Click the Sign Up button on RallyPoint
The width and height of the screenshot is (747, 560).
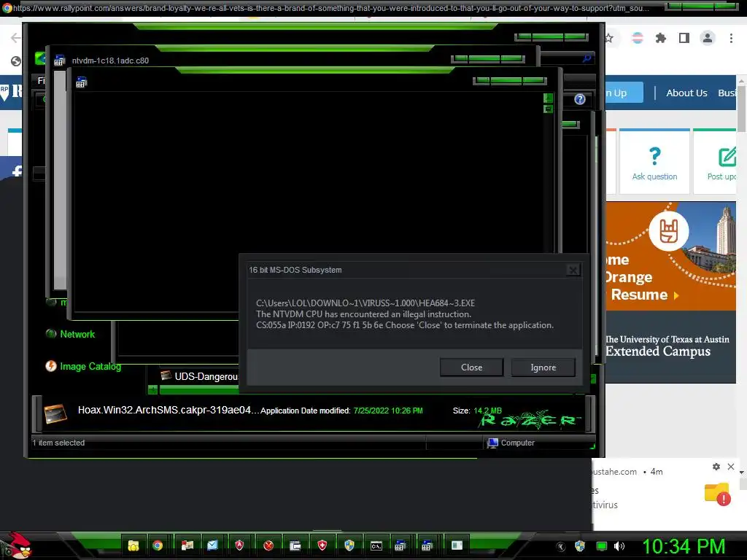tap(624, 93)
